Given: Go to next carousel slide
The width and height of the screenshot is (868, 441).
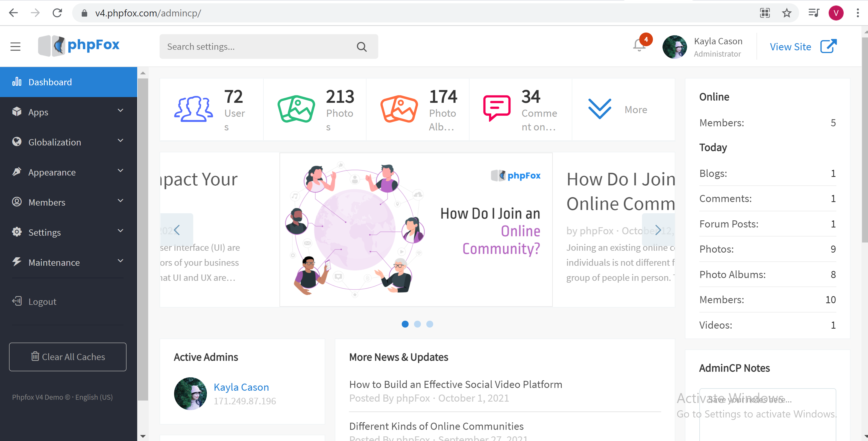Looking at the screenshot, I should tap(658, 230).
